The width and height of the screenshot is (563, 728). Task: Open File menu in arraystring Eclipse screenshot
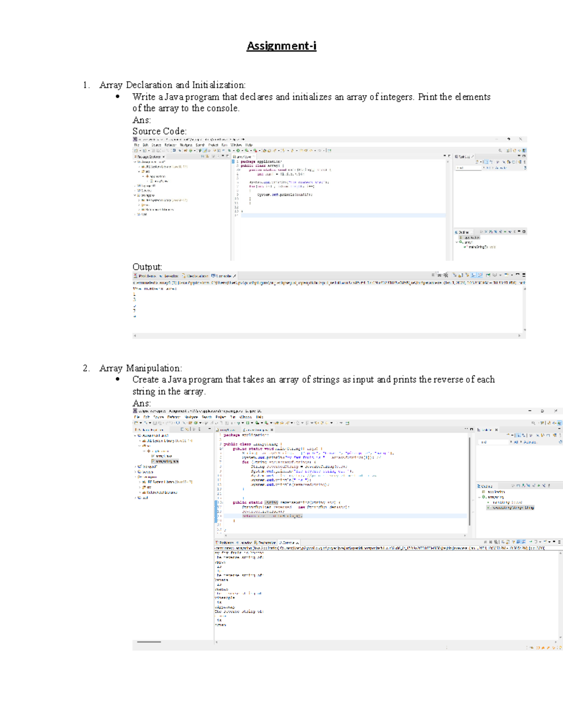(x=137, y=417)
